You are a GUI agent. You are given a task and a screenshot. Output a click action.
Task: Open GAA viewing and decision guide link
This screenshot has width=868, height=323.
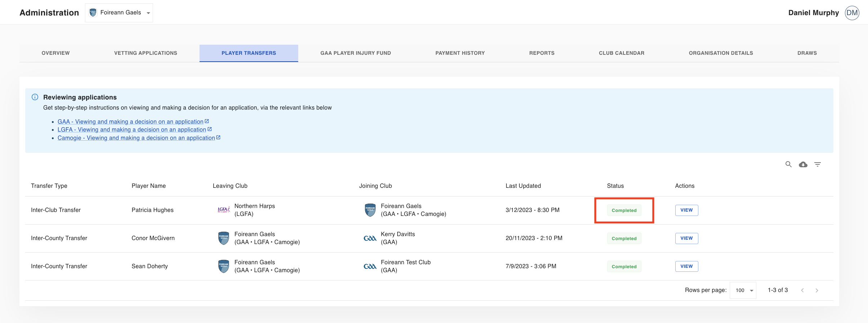(133, 121)
